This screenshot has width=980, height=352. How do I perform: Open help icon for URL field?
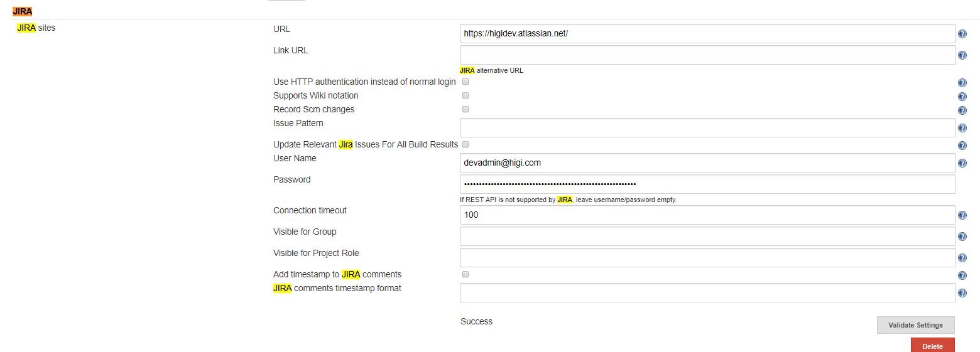(962, 35)
